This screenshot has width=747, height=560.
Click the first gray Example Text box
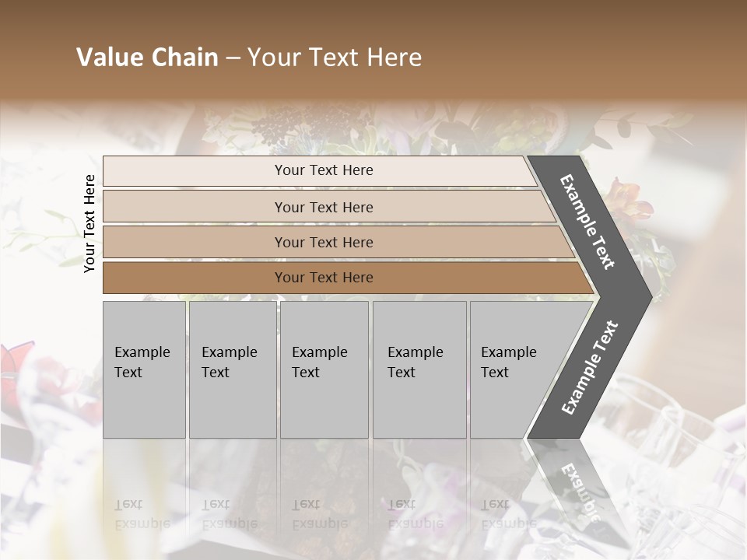pyautogui.click(x=144, y=369)
